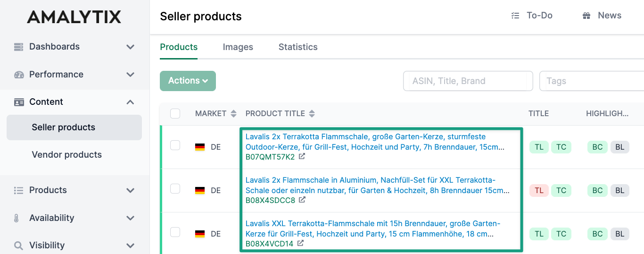The image size is (644, 254).
Task: Click the ASIN, Title, Brand search field
Action: click(x=468, y=81)
